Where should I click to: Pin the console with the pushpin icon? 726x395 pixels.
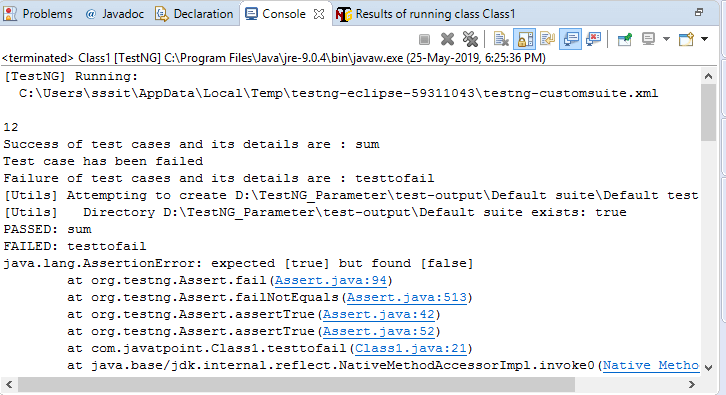tap(625, 39)
